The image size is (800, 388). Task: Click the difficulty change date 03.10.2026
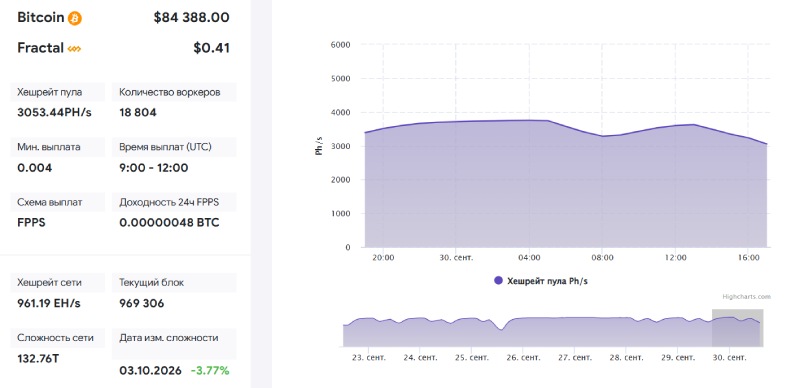click(x=151, y=371)
